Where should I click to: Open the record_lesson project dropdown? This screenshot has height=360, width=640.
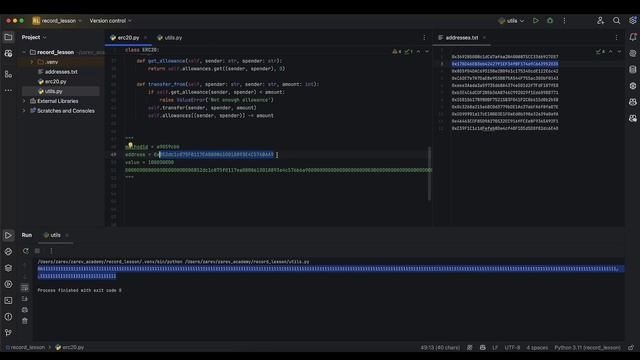57,20
